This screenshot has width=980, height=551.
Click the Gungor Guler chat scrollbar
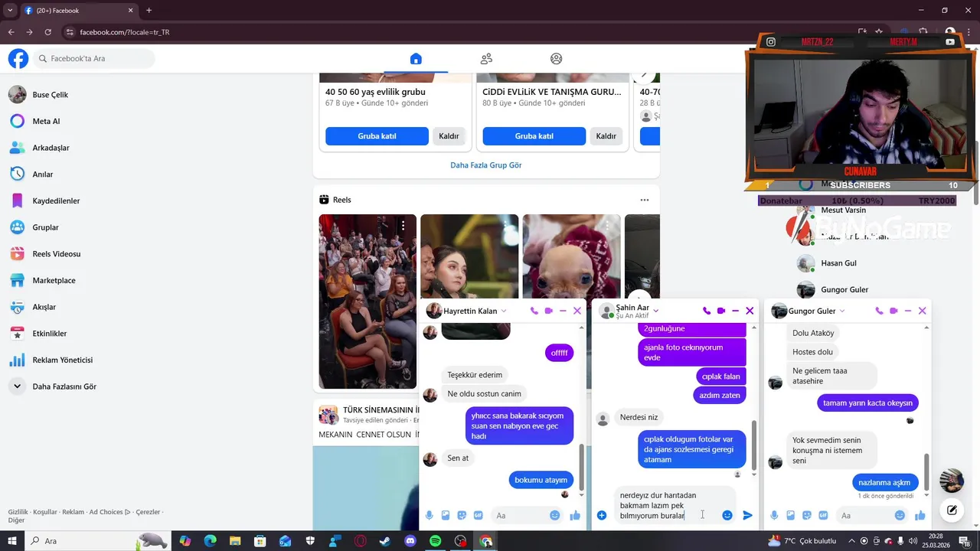tap(927, 471)
